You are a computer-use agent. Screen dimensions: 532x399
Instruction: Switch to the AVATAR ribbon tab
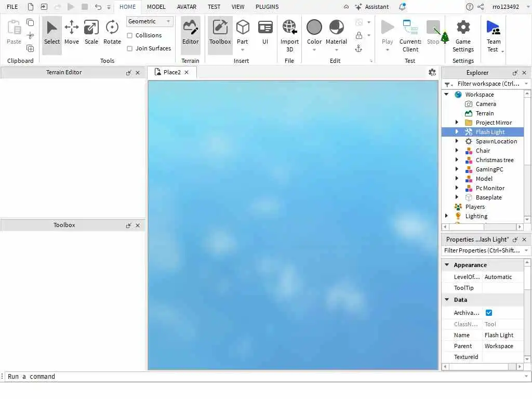point(187,7)
